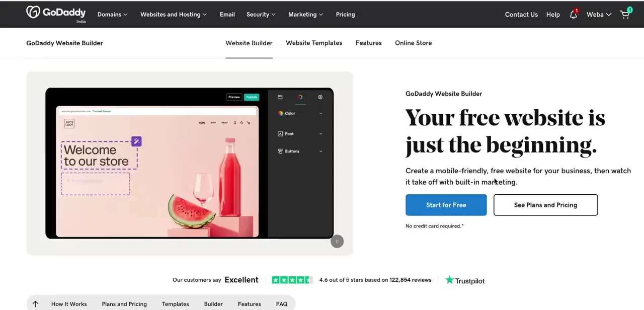Click See Plans and Pricing button

pos(546,205)
